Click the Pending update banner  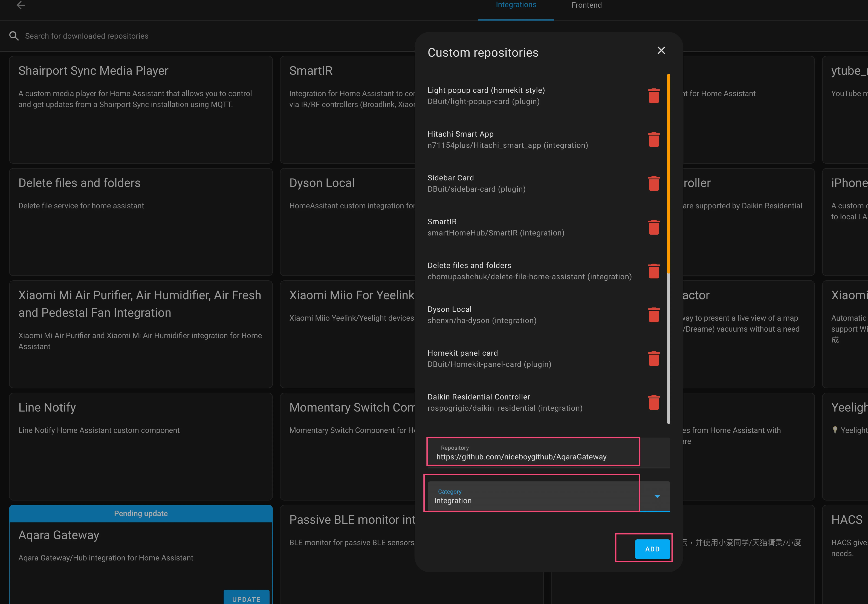tap(141, 514)
